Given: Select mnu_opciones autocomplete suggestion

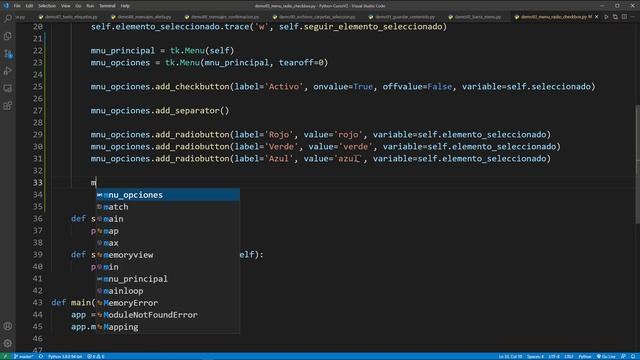Looking at the screenshot, I should [x=168, y=195].
